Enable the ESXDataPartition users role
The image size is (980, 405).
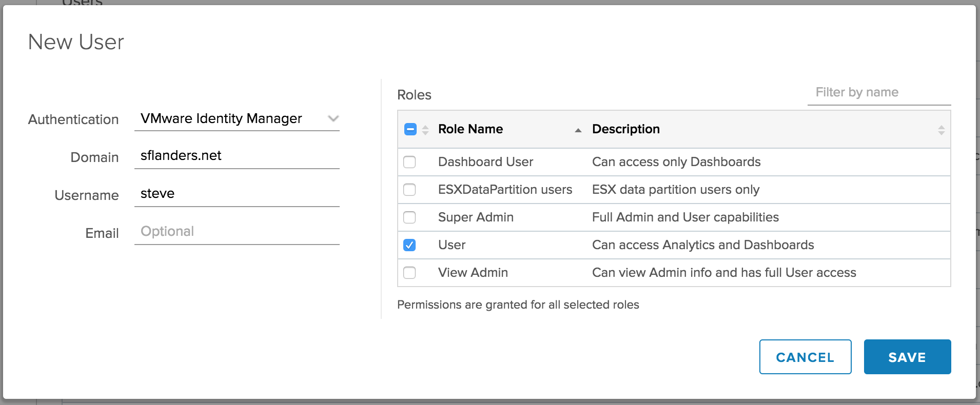[409, 190]
